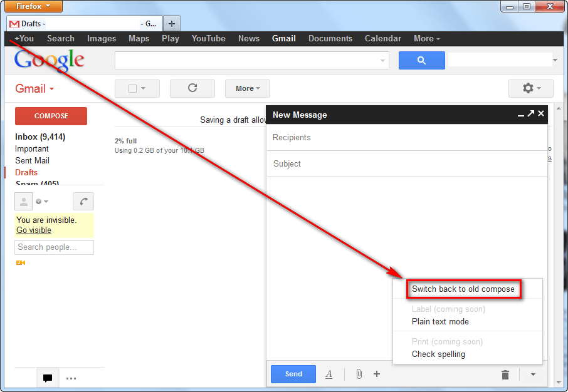The width and height of the screenshot is (568, 392).
Task: Click the Gmail search input box
Action: (252, 61)
